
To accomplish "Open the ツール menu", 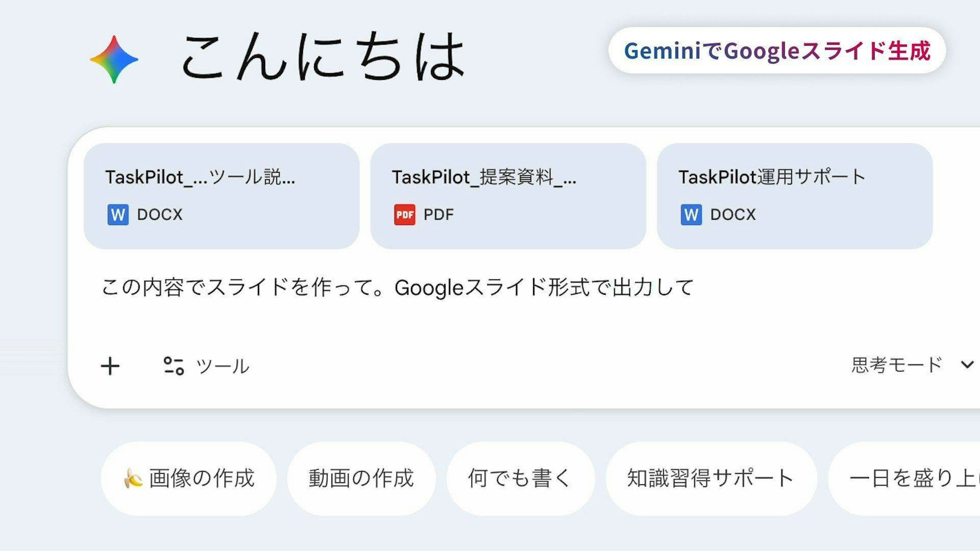I will (222, 366).
